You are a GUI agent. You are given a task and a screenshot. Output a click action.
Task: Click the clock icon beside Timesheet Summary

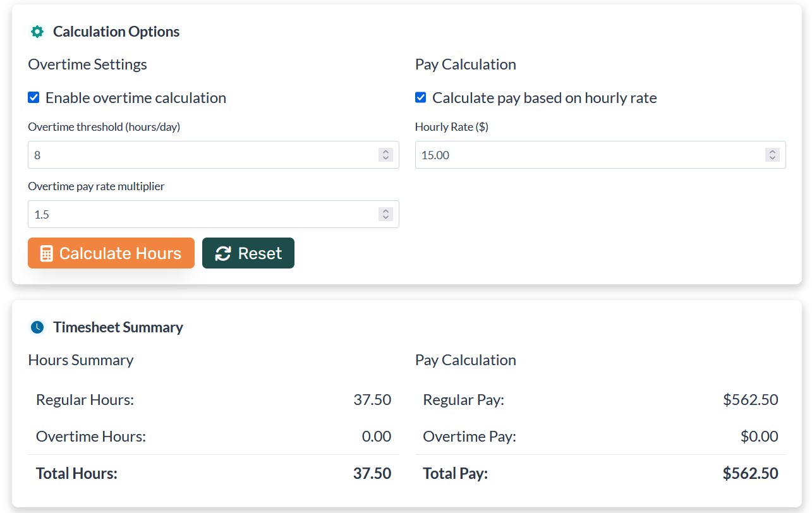point(37,327)
